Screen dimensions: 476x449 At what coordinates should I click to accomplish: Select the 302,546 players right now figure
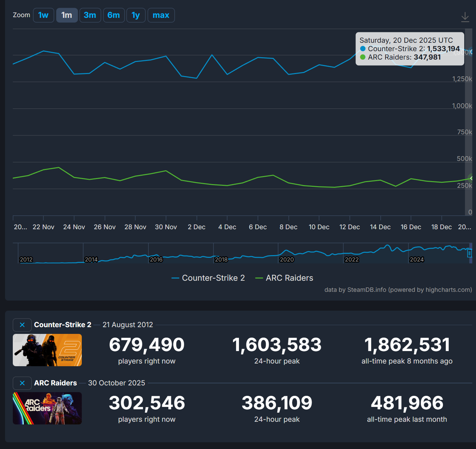tap(147, 403)
